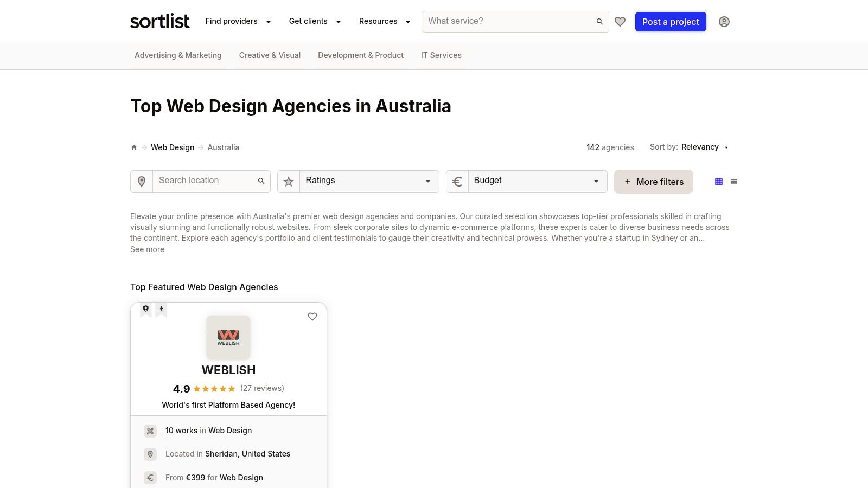Click the location pin icon in filter

point(142,182)
